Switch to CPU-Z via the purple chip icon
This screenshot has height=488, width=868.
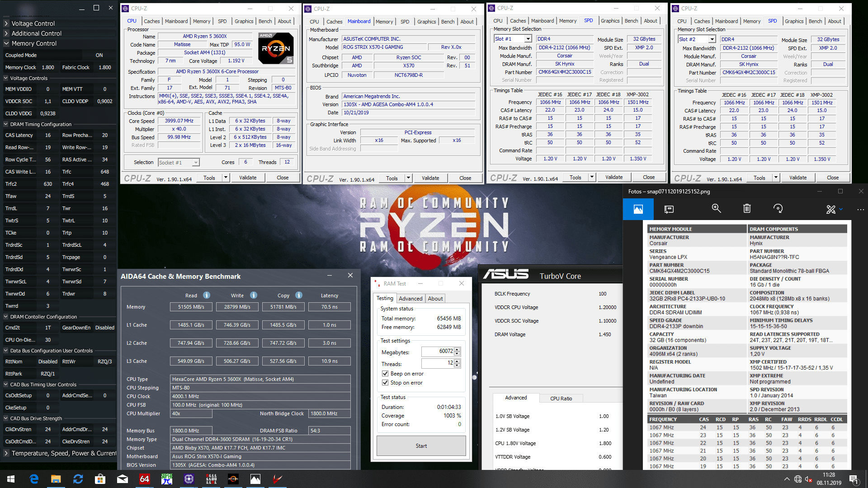point(189,479)
